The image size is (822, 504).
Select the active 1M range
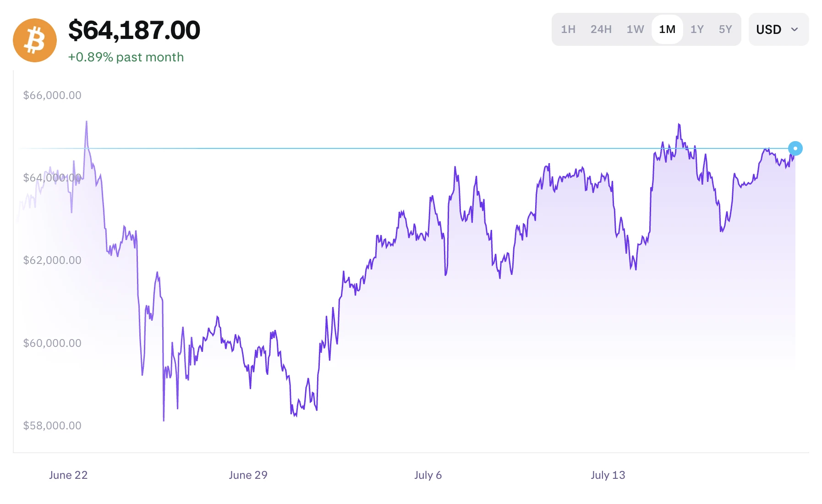(667, 29)
